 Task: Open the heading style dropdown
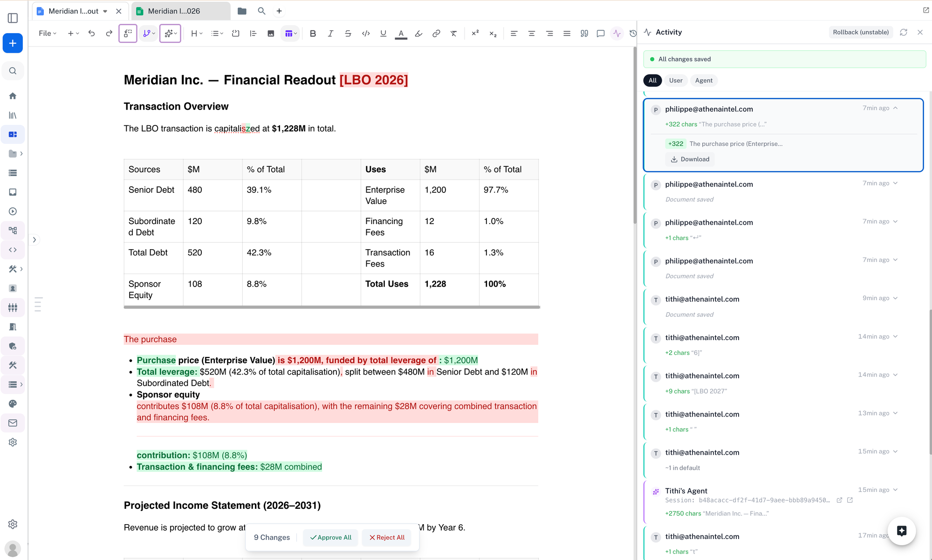click(x=197, y=34)
